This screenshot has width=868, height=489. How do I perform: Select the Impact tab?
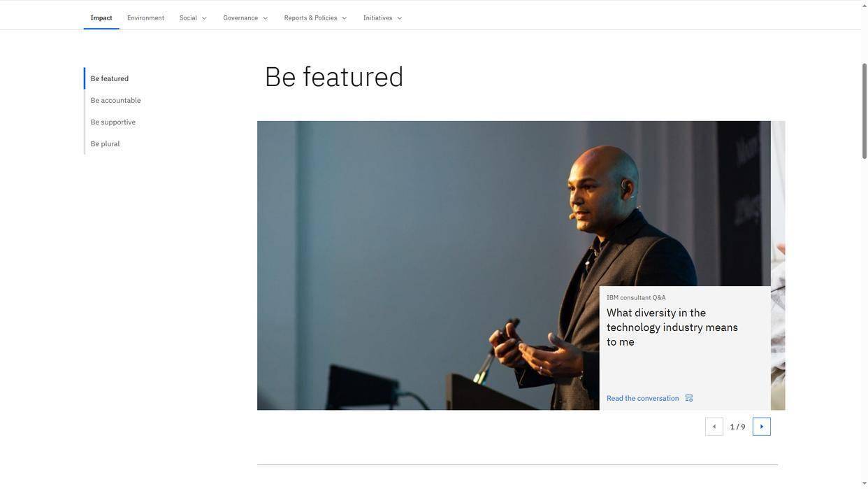[101, 17]
